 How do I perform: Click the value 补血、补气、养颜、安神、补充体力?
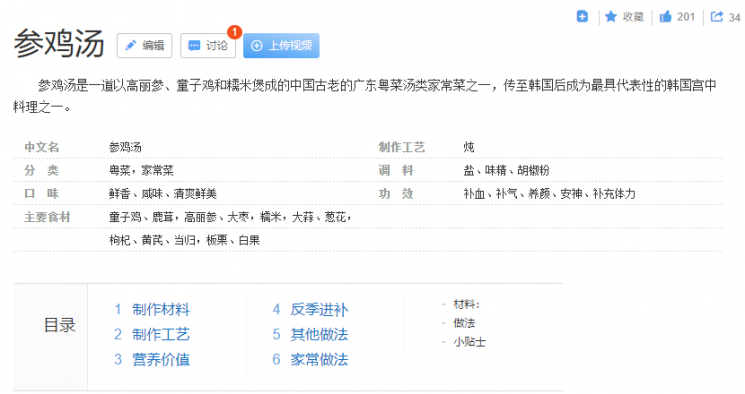tap(549, 193)
